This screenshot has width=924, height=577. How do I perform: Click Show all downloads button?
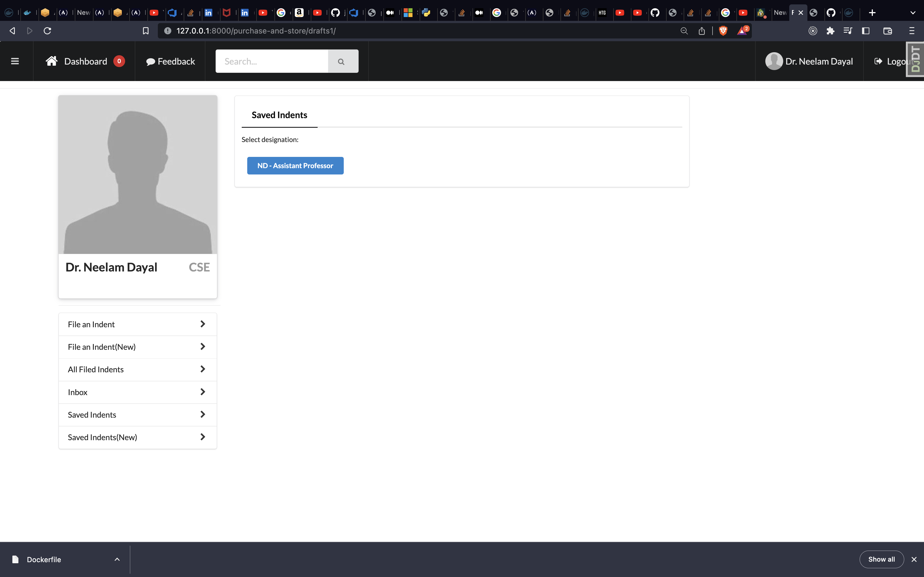click(881, 559)
